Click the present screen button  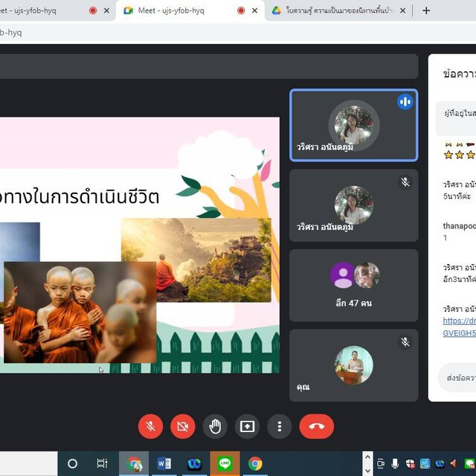tap(247, 426)
